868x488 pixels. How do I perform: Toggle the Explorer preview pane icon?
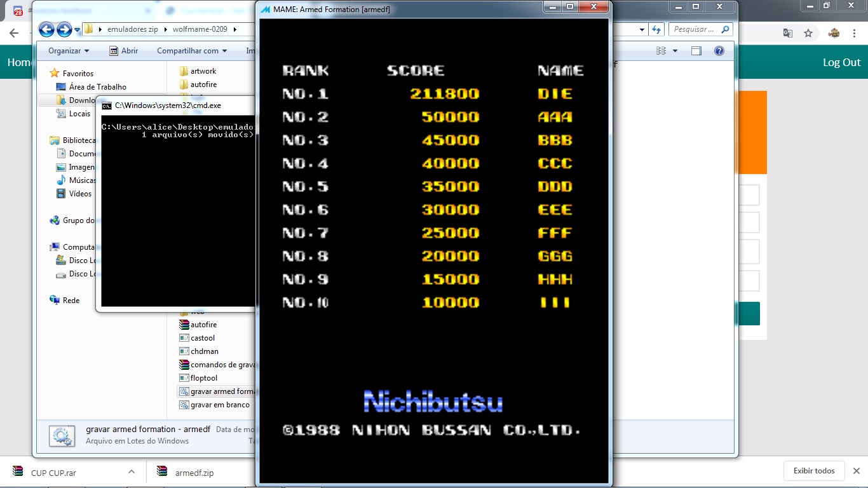pos(696,51)
